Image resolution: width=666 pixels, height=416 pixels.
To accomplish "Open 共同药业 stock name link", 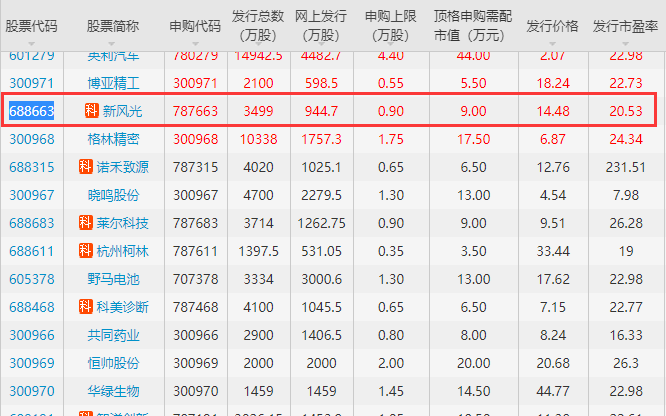I will coord(113,335).
